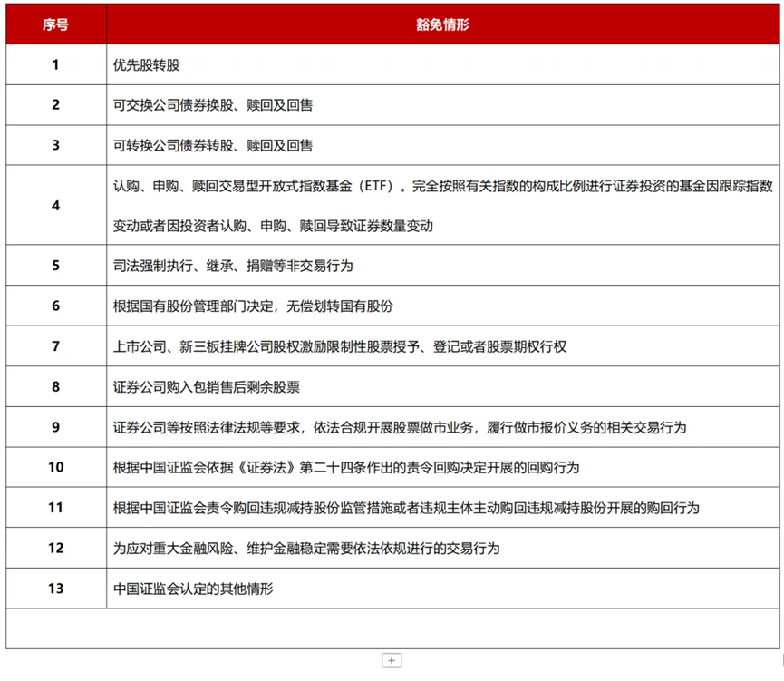
Task: Click the 应对重大金融风险 cell
Action: click(306, 548)
